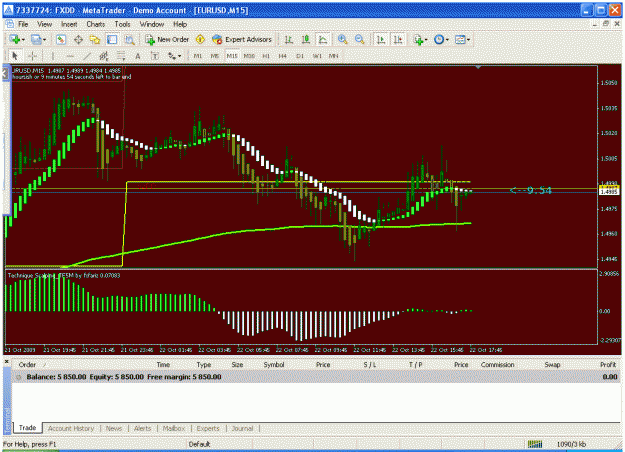
Task: Select the M5 timeframe button
Action: pyautogui.click(x=214, y=56)
